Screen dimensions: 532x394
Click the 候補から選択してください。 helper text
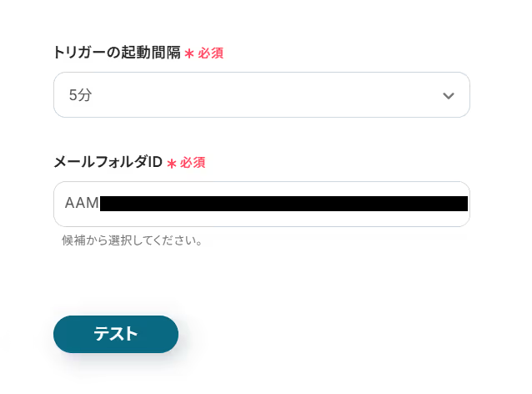[x=133, y=241]
